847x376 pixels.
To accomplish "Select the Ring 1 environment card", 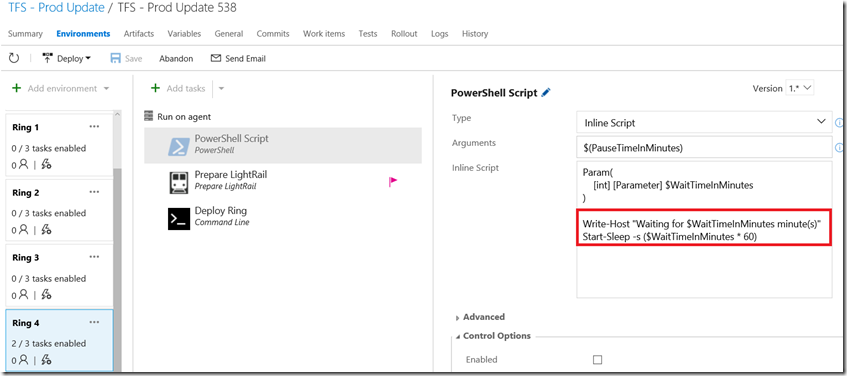I will pyautogui.click(x=59, y=145).
